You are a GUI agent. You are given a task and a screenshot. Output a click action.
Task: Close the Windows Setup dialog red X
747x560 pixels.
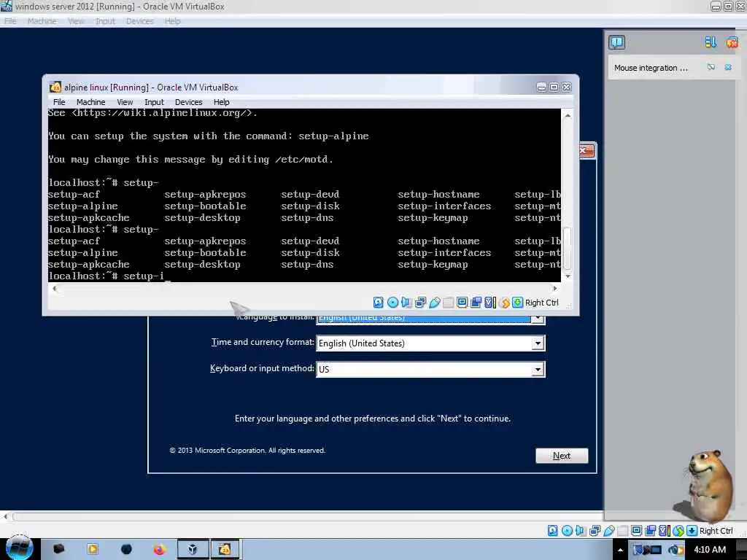tap(586, 151)
